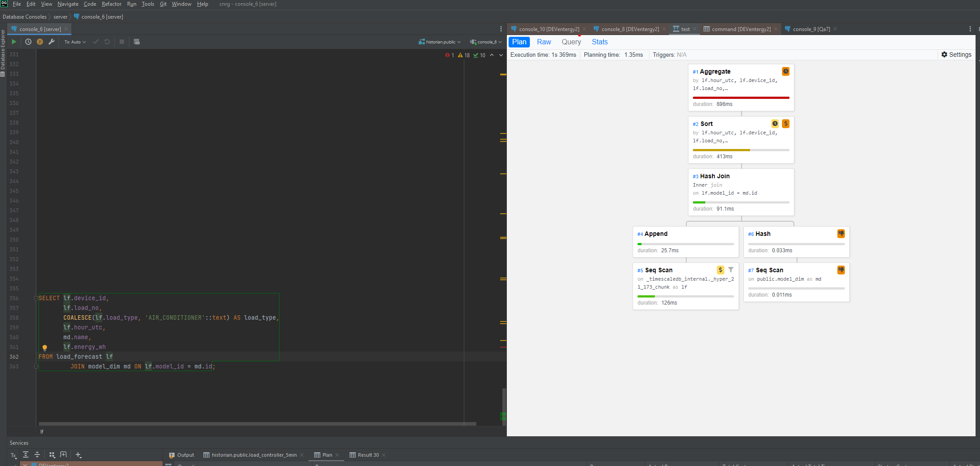The height and width of the screenshot is (466, 980).
Task: Open the Navigate menu
Action: [x=68, y=4]
